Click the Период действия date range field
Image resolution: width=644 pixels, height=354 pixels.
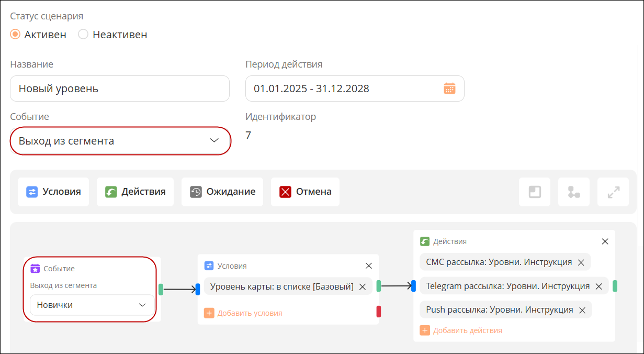click(x=355, y=88)
